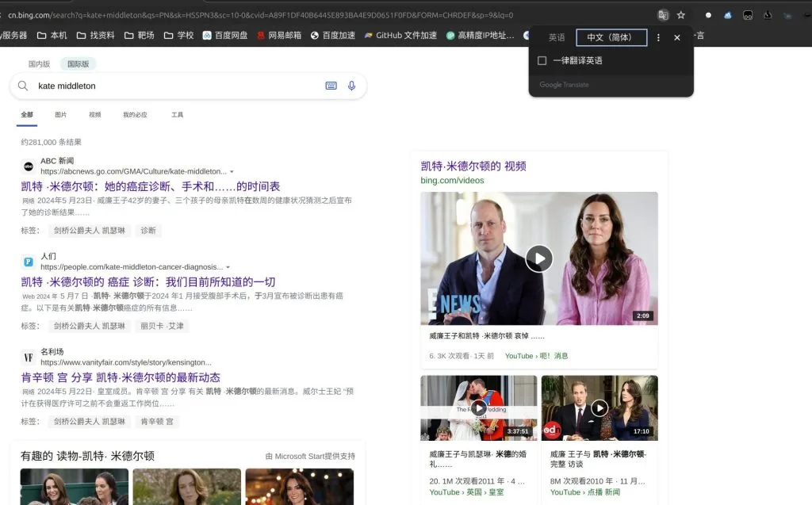Open video title 威廉王子与凯瑟琳·米德的婚礼
The height and width of the screenshot is (505, 812).
coord(477,459)
